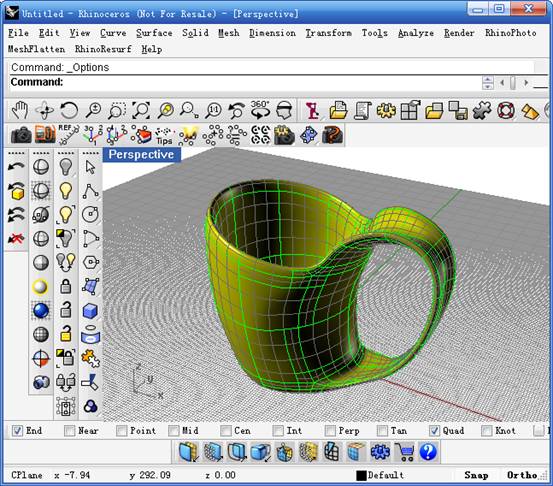The image size is (553, 486).
Task: Open the lifebuoy help icon
Action: pos(506,111)
